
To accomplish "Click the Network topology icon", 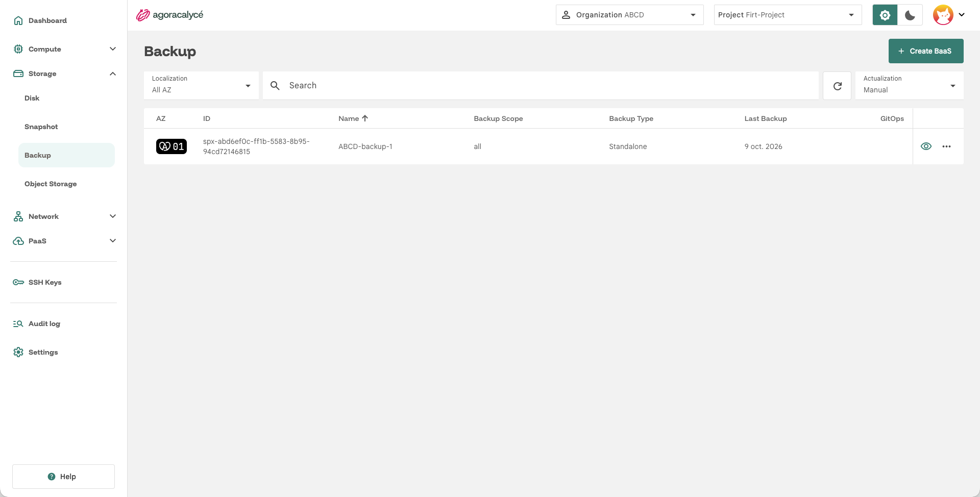I will point(18,216).
